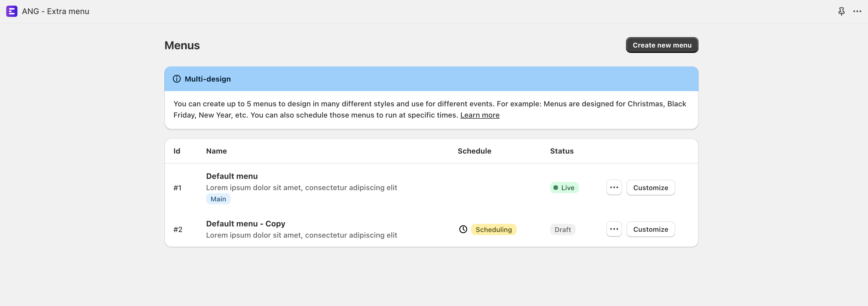Image resolution: width=868 pixels, height=306 pixels.
Task: Click the Status column header
Action: (x=561, y=151)
